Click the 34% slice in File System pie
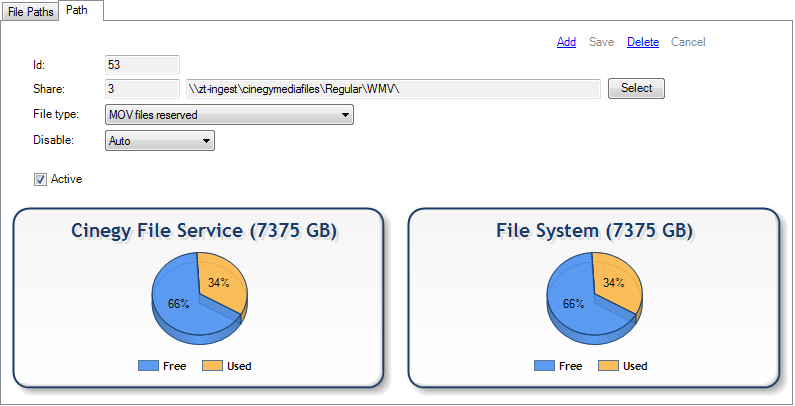The width and height of the screenshot is (795, 406). point(614,283)
